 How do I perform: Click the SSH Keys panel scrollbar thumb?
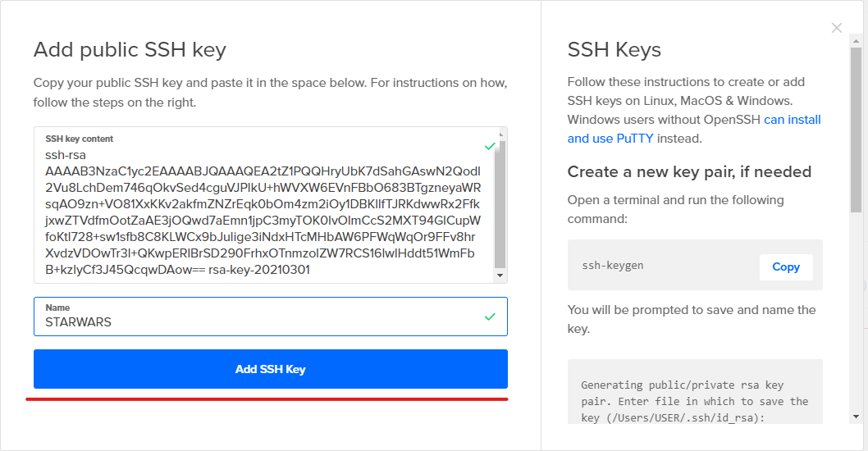(x=856, y=130)
